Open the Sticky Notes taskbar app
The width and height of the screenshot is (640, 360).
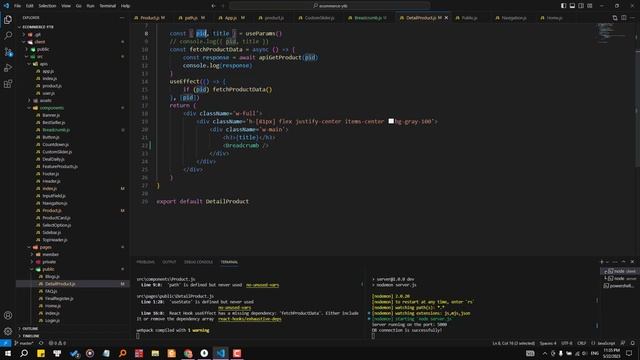click(41, 353)
